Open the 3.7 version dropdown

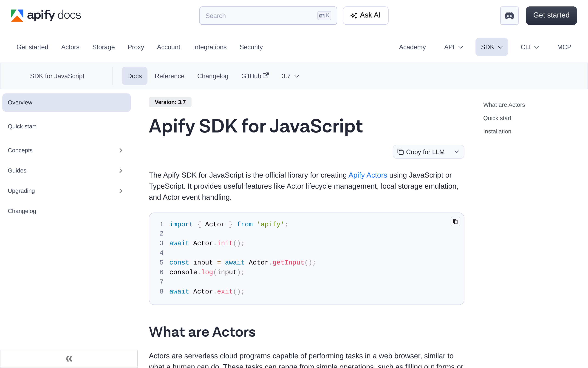290,76
